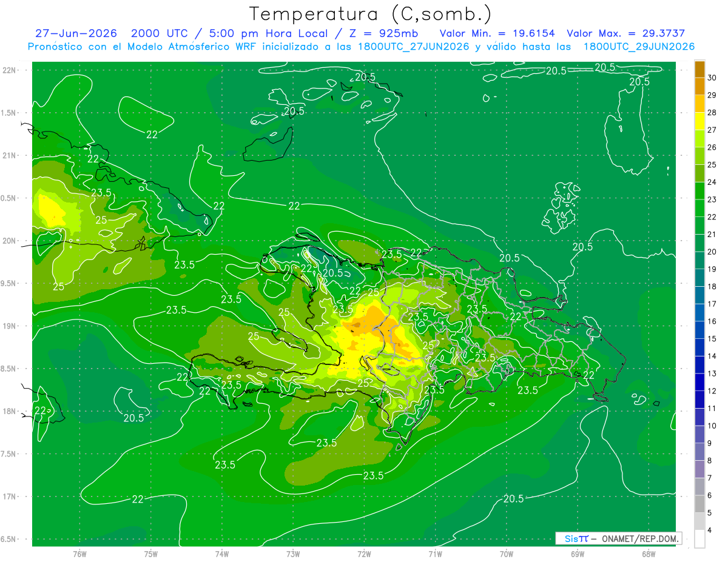Click the valid-until time 1800UTC_29JUN2026

tap(639, 47)
